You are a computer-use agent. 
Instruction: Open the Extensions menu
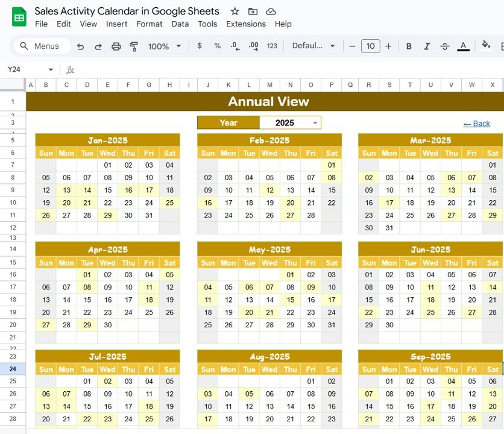[x=246, y=24]
